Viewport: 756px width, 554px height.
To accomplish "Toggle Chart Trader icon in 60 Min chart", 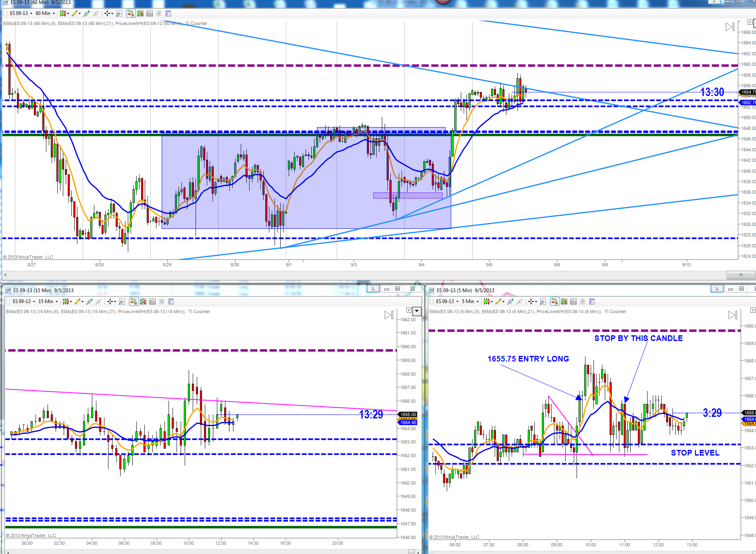I will coord(131,13).
